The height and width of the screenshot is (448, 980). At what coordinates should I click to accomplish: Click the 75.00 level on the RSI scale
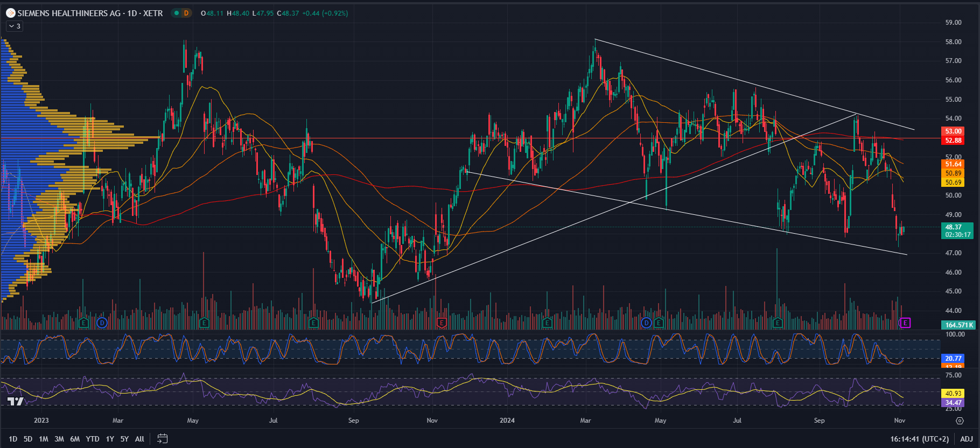click(x=953, y=375)
